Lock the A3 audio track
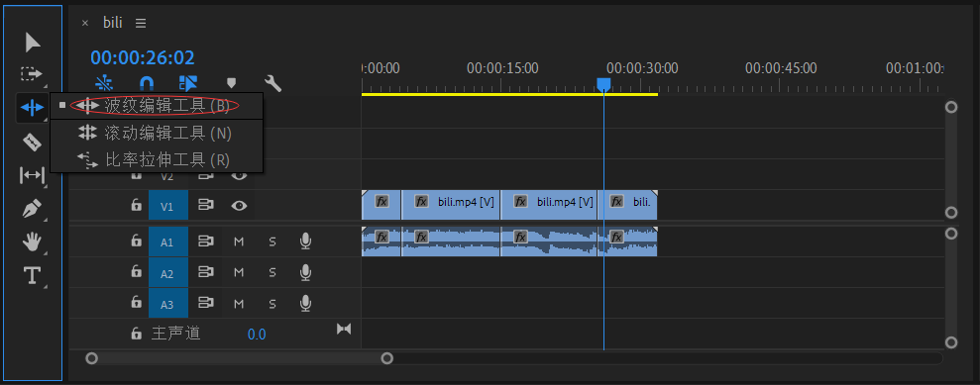The height and width of the screenshot is (385, 980). [x=136, y=303]
